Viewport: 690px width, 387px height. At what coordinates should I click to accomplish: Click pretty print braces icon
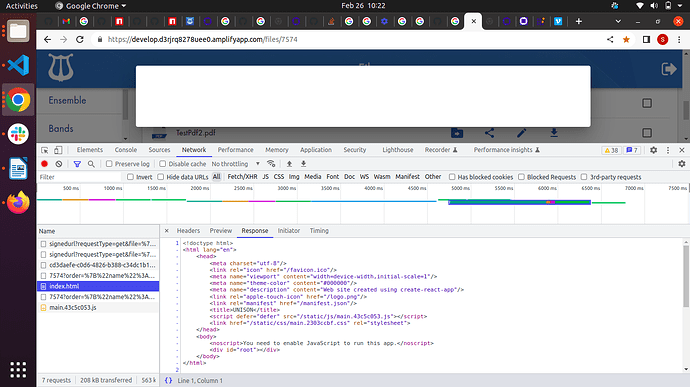168,380
